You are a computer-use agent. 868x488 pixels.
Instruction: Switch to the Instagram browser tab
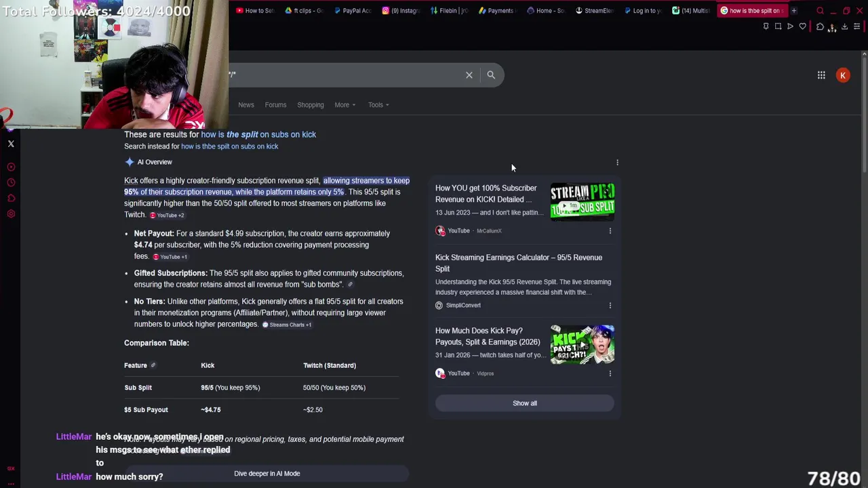tap(401, 11)
